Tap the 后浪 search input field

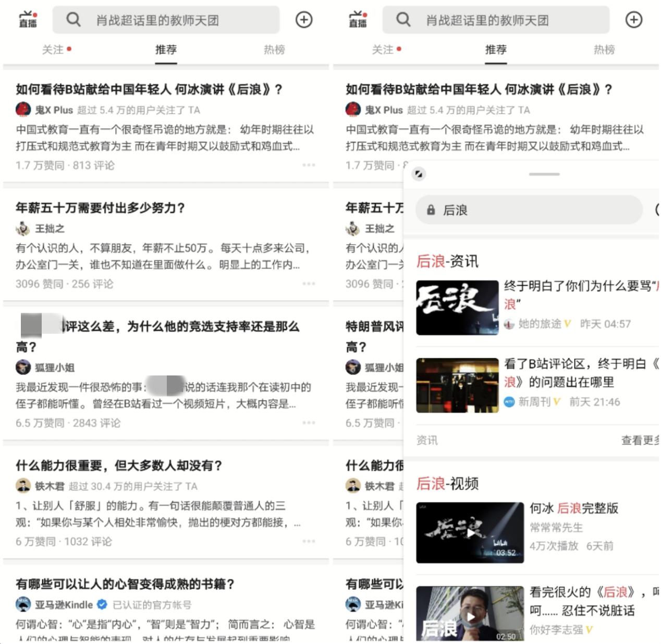tap(521, 210)
